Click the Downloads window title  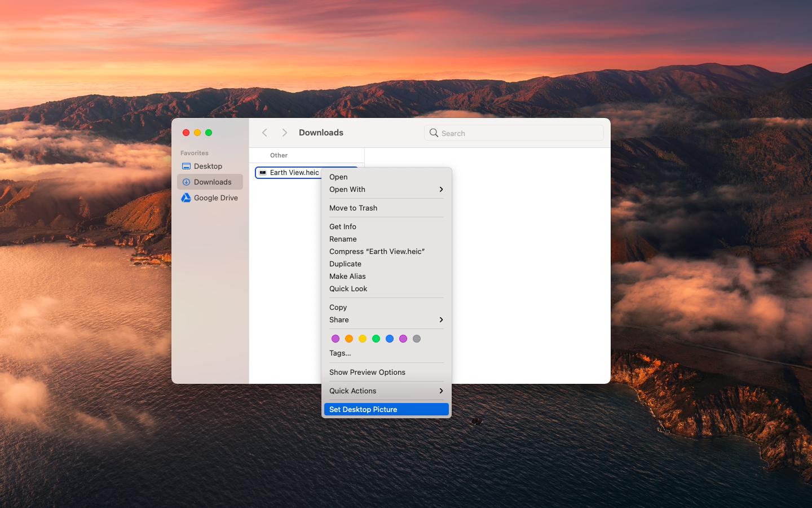point(321,133)
